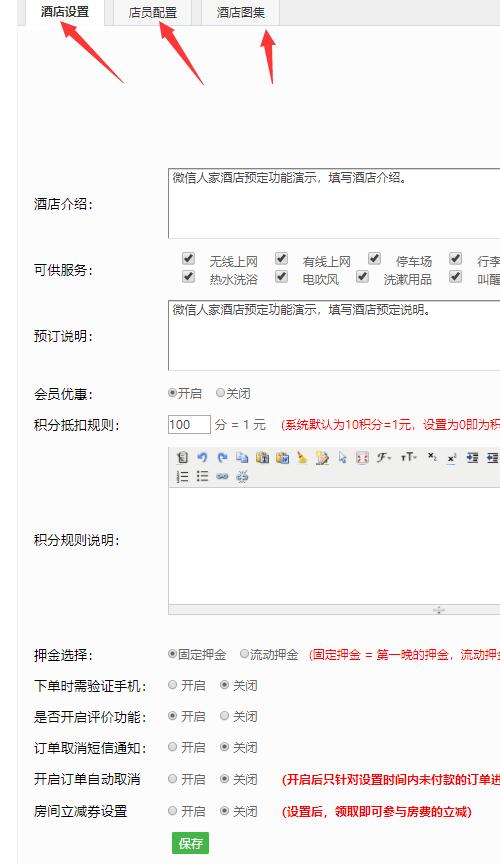
Task: Select 开启 for 会员优惠
Action: point(173,393)
